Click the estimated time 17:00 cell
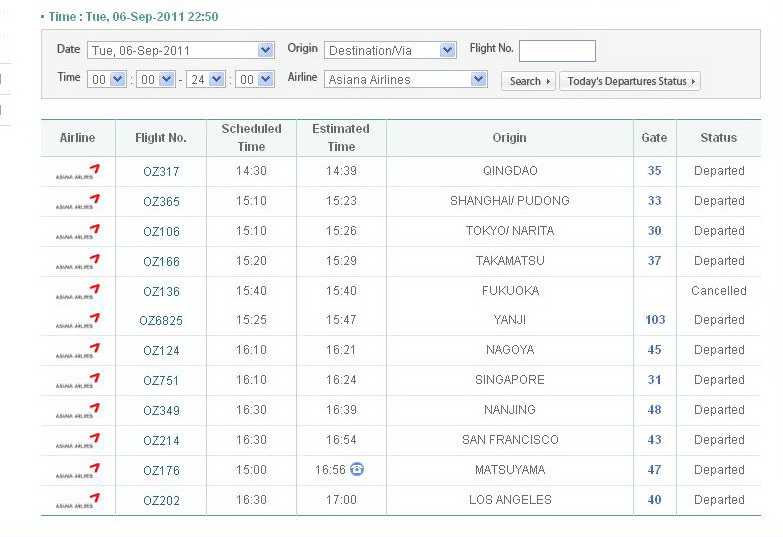The height and width of the screenshot is (537, 783). pos(341,500)
